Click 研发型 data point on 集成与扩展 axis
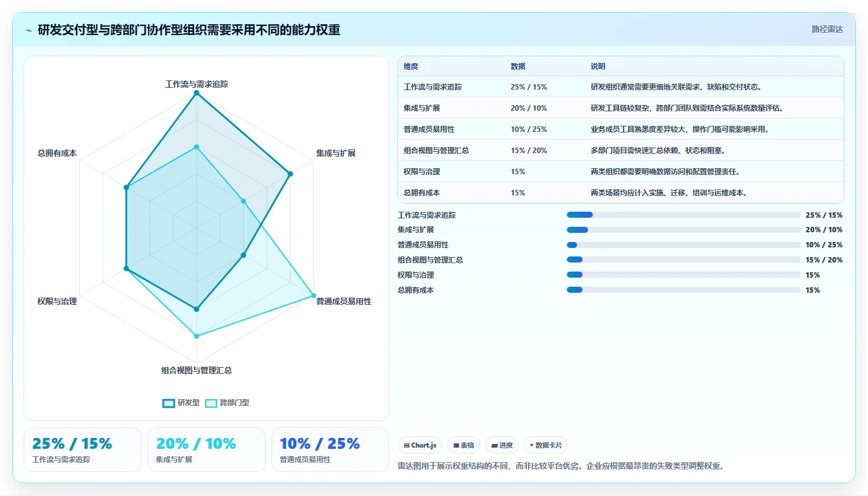868x496 pixels. [290, 174]
